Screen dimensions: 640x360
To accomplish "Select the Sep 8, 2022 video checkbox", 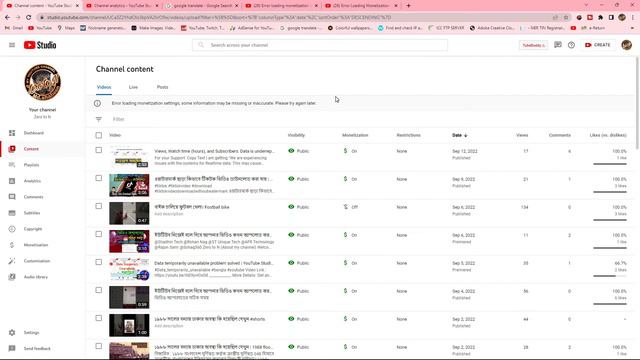I will pyautogui.click(x=99, y=178).
